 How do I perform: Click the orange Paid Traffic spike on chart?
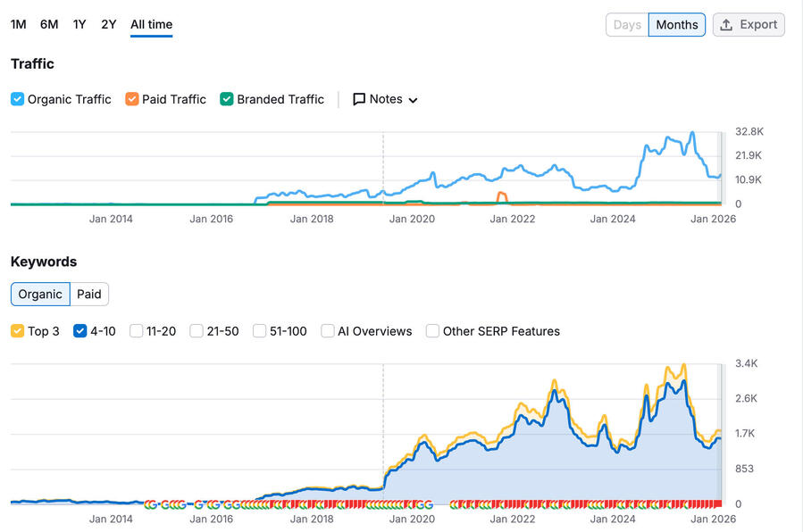pos(501,195)
